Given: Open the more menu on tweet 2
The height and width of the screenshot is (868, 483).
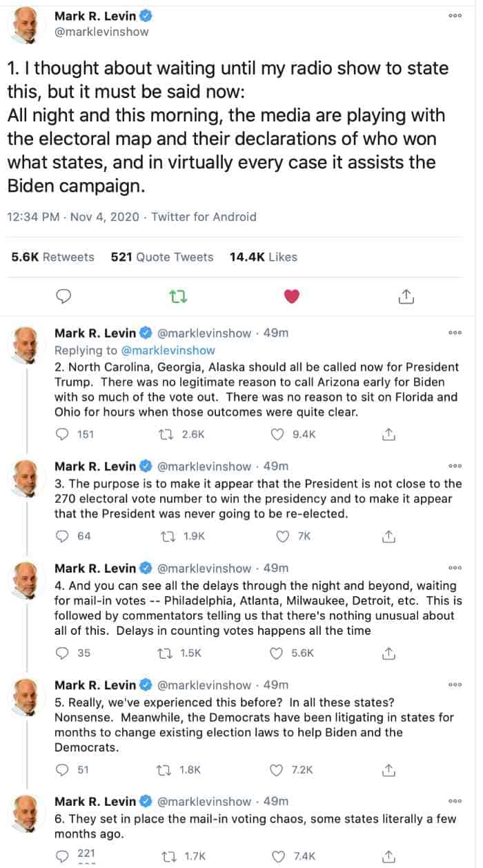Looking at the screenshot, I should [455, 333].
